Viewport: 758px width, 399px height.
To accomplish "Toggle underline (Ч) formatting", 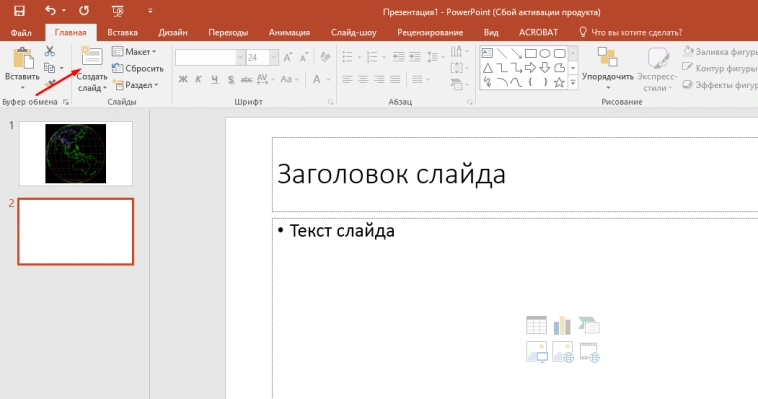I will 215,79.
